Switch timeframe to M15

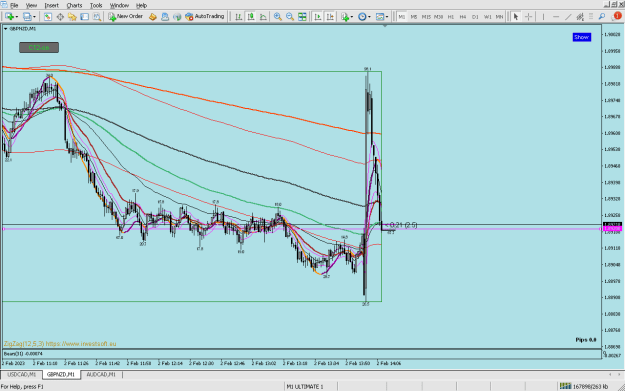(426, 17)
